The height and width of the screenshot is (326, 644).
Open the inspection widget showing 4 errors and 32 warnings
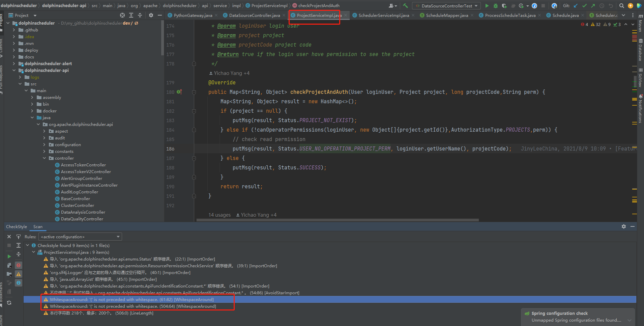point(601,24)
